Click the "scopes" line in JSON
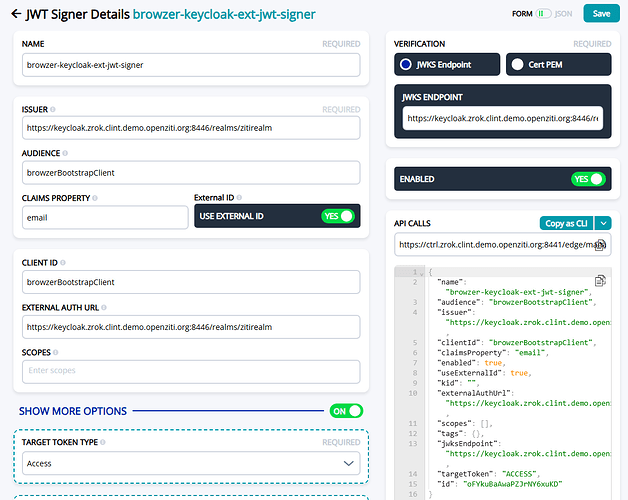The height and width of the screenshot is (500, 628). point(465,423)
